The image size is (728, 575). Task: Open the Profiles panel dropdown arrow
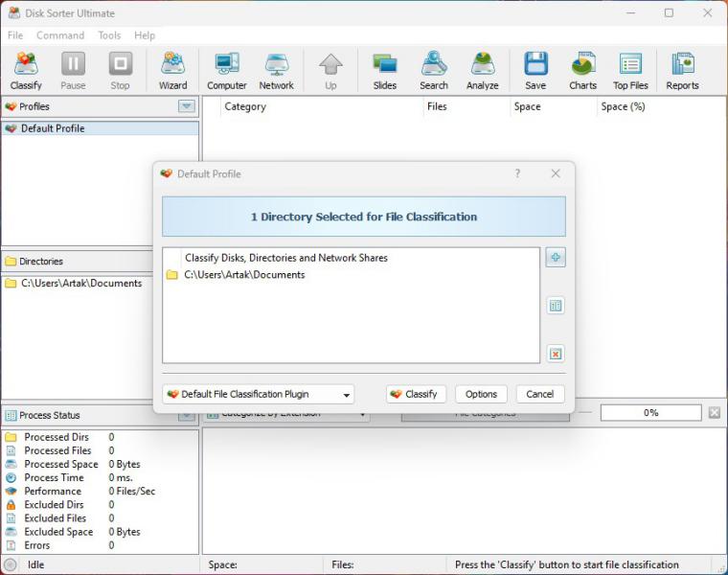click(187, 106)
